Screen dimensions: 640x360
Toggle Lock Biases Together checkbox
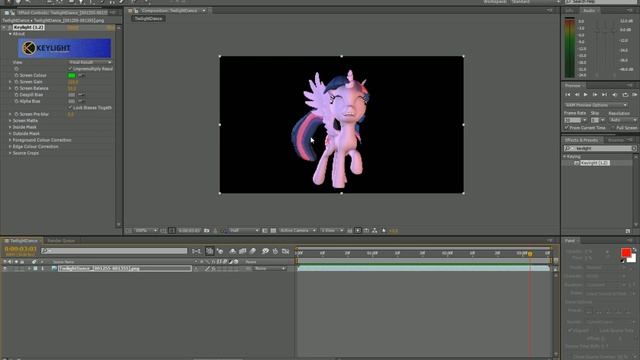(x=70, y=108)
